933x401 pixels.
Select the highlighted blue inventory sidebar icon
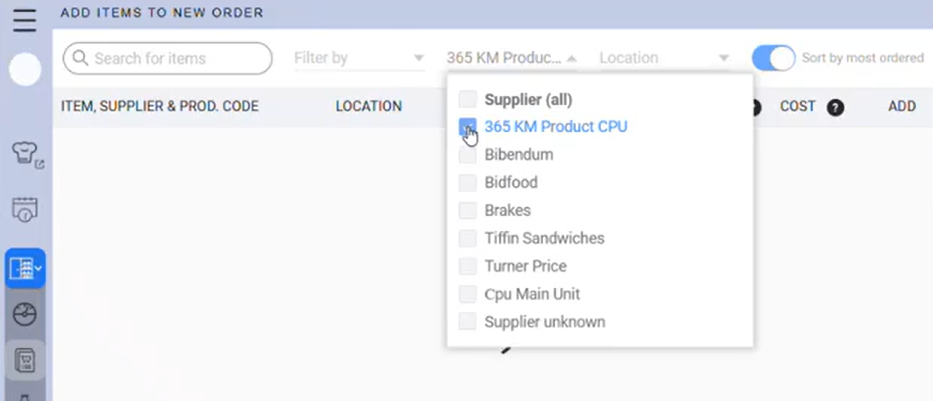25,269
